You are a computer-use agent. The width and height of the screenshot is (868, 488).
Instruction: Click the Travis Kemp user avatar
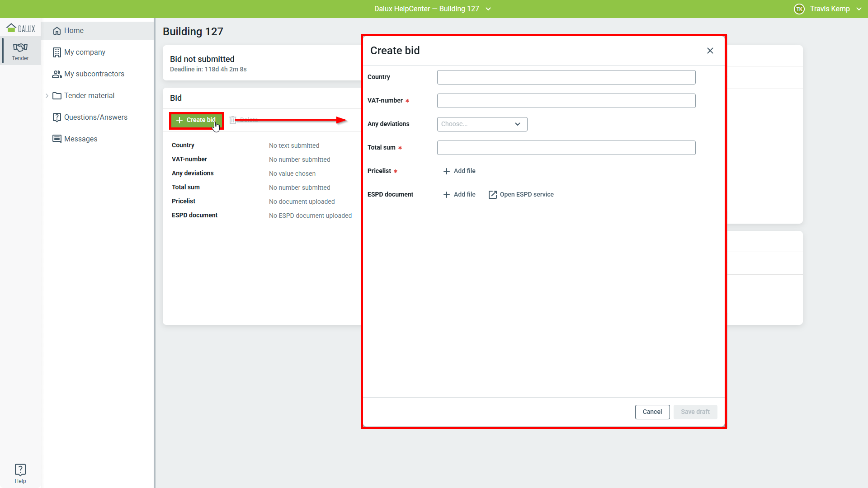(799, 9)
